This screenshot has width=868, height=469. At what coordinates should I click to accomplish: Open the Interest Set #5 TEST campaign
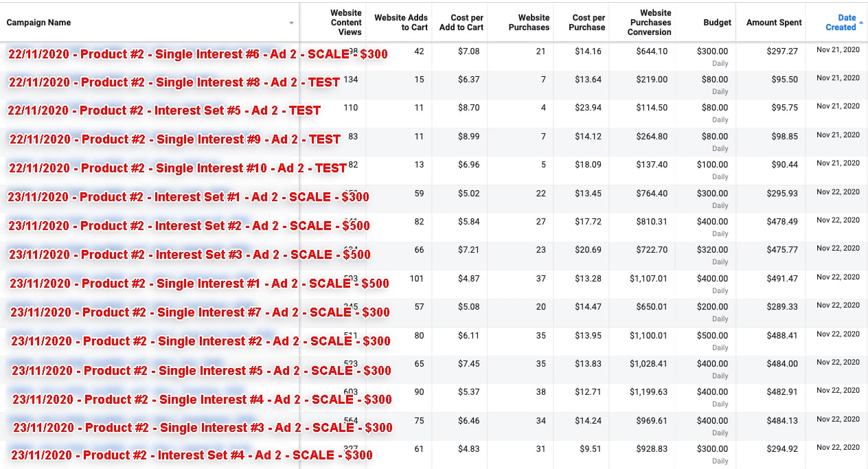coord(164,111)
